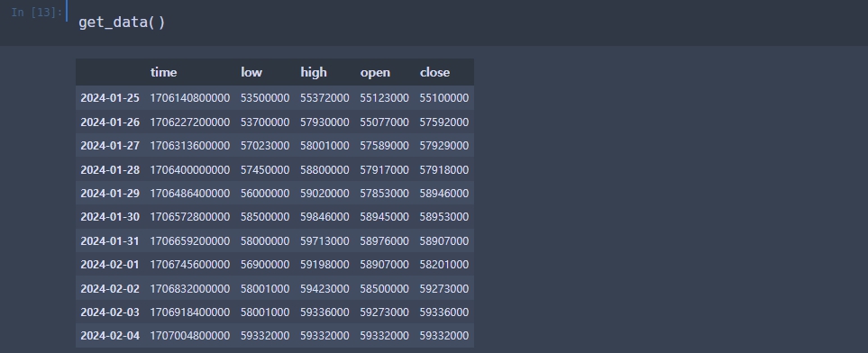Click open value 58500000
868x353 pixels.
[384, 289]
